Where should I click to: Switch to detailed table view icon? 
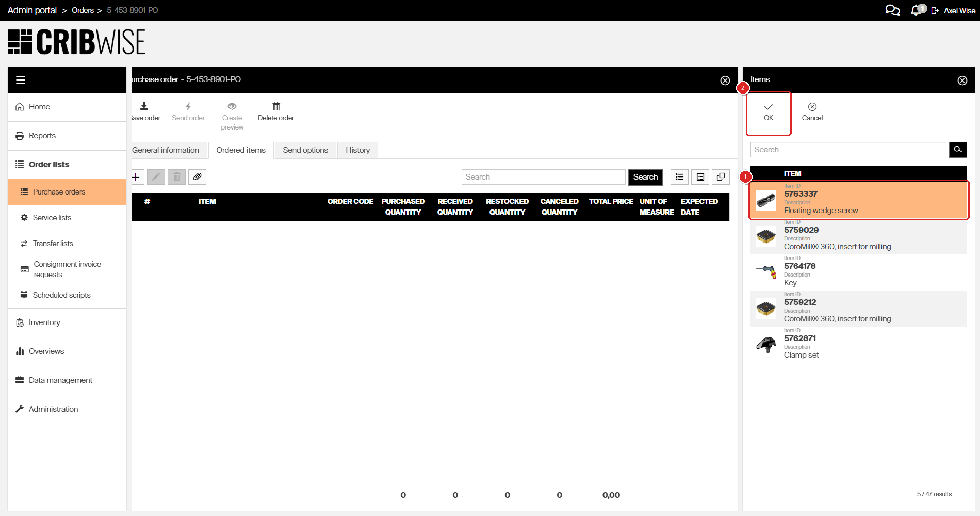point(700,177)
